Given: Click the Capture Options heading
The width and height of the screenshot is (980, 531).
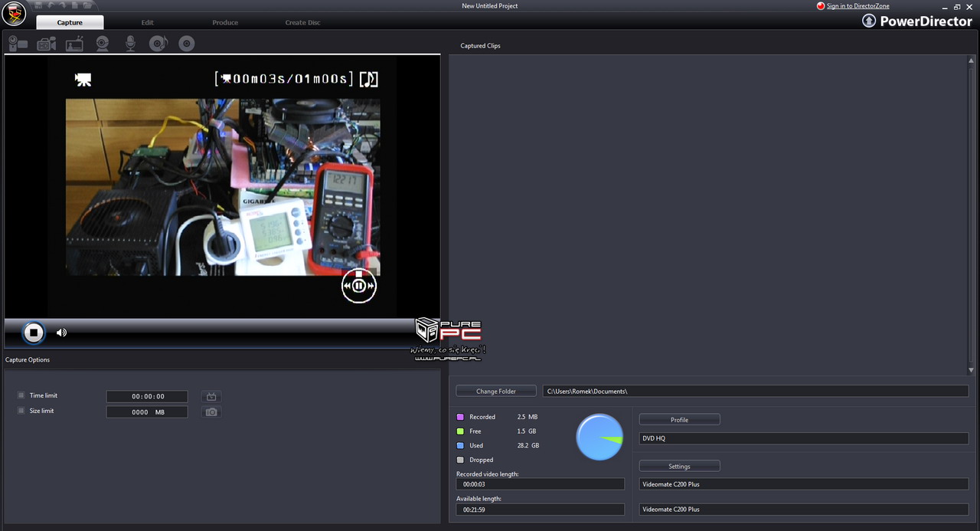Looking at the screenshot, I should coord(28,360).
